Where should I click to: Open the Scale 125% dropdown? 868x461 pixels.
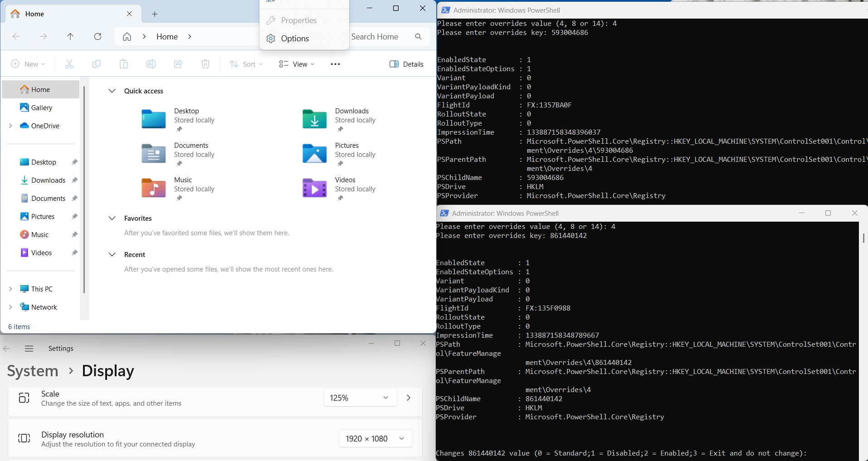360,398
